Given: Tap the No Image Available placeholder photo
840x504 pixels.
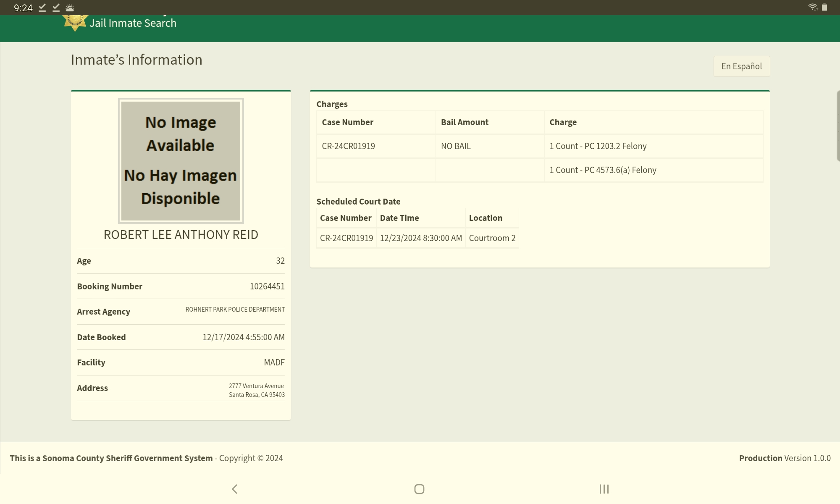Looking at the screenshot, I should click(181, 161).
